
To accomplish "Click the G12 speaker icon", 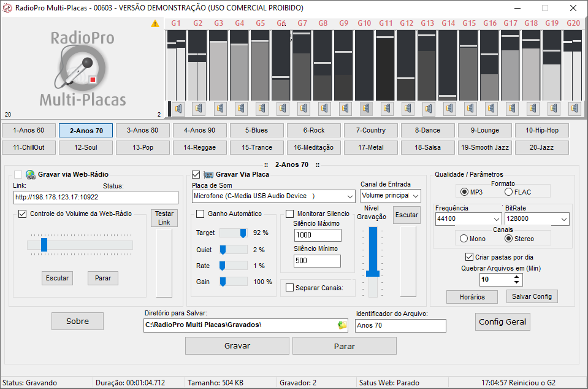I will pyautogui.click(x=408, y=109).
